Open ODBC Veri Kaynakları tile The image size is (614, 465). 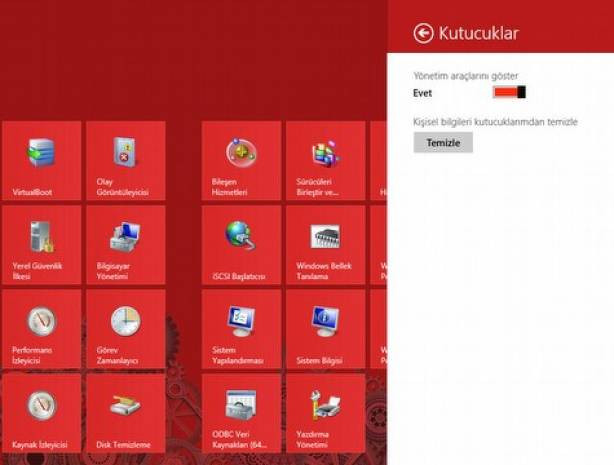[241, 413]
